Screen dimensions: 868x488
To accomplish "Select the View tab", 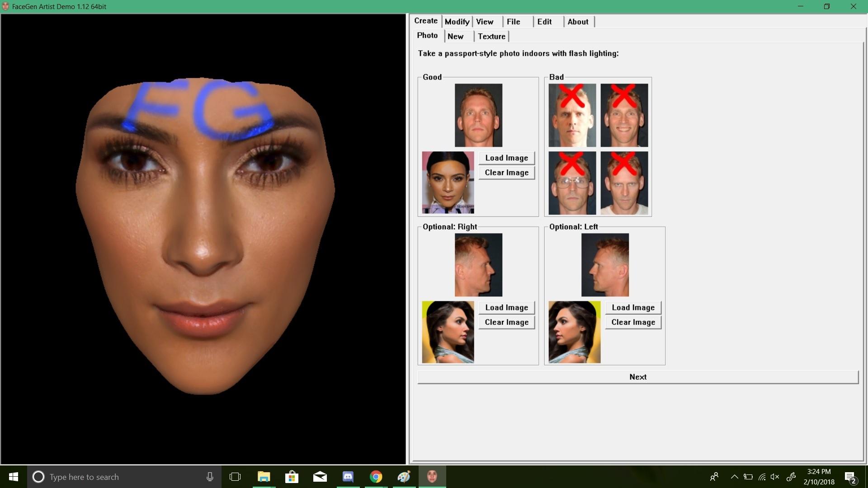I will click(x=485, y=22).
